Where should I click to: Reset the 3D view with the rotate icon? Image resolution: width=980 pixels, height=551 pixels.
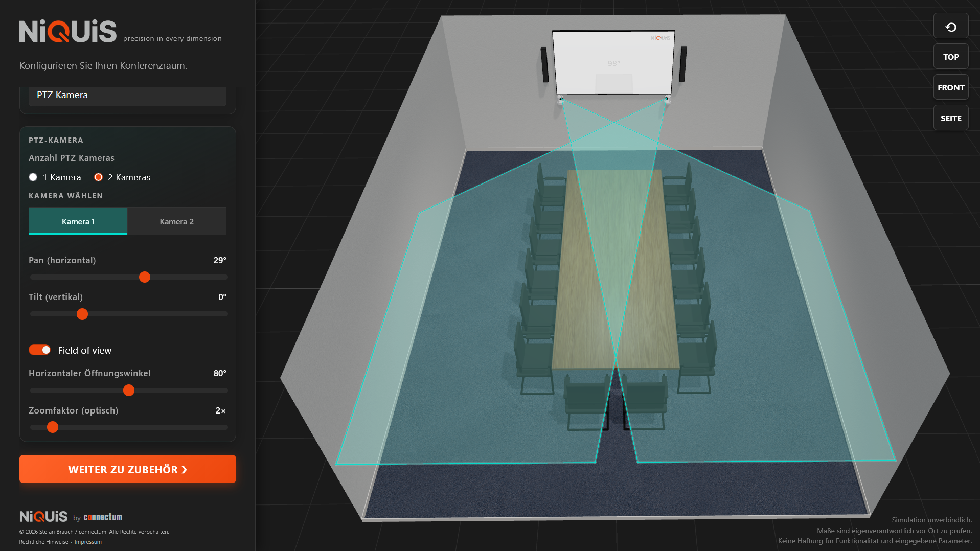click(951, 27)
